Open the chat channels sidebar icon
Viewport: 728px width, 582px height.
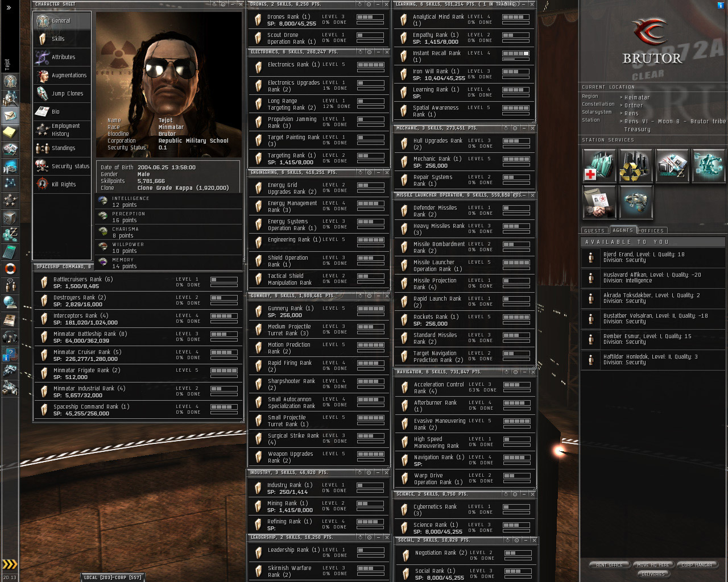click(x=10, y=285)
